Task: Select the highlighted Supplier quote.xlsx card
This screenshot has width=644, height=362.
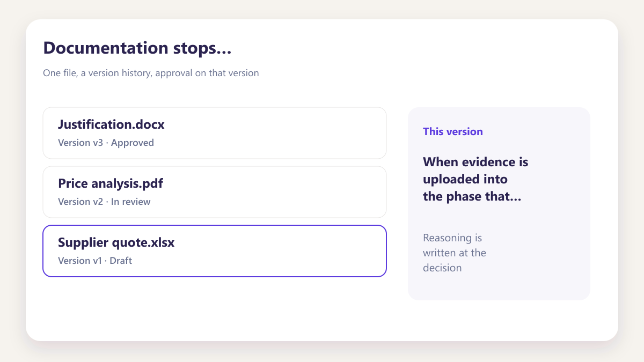Action: coord(215,251)
